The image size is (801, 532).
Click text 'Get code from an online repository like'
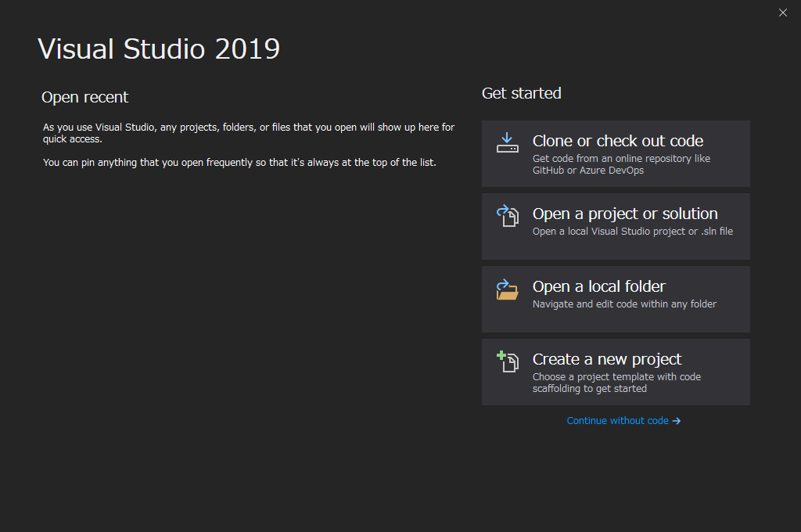(x=621, y=158)
